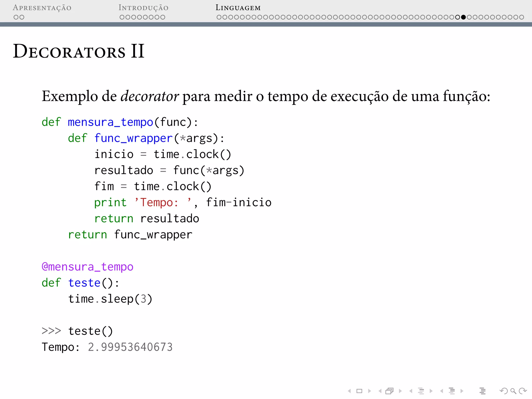The image size is (532, 399).
Task: Select second slide dot under Apresentação
Action: point(22,17)
